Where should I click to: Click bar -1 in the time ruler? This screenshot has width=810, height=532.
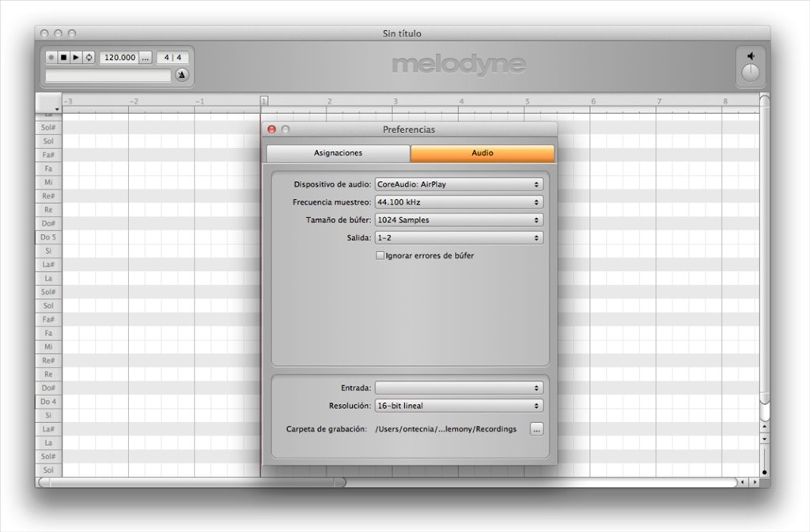pyautogui.click(x=200, y=101)
